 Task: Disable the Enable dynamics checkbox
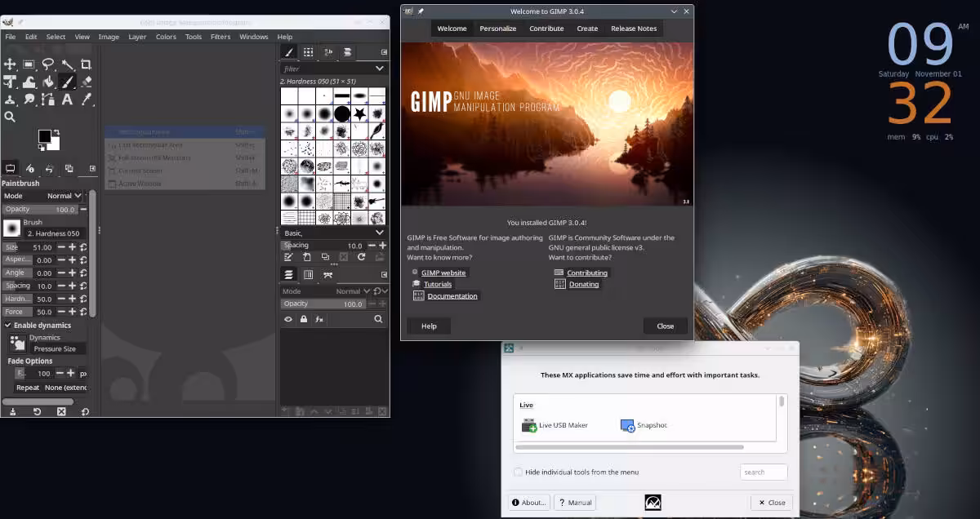(8, 325)
